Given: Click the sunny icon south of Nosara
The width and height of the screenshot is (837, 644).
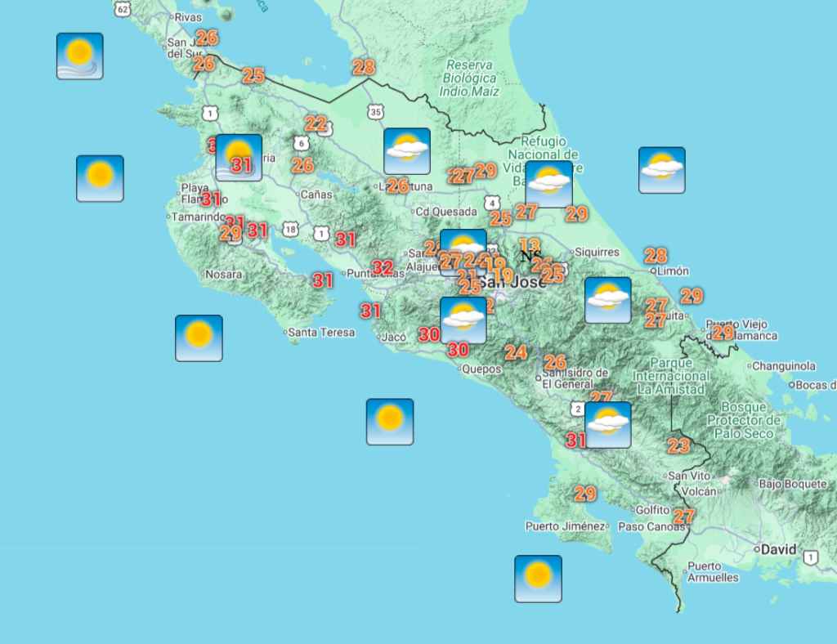Looking at the screenshot, I should pos(199,338).
